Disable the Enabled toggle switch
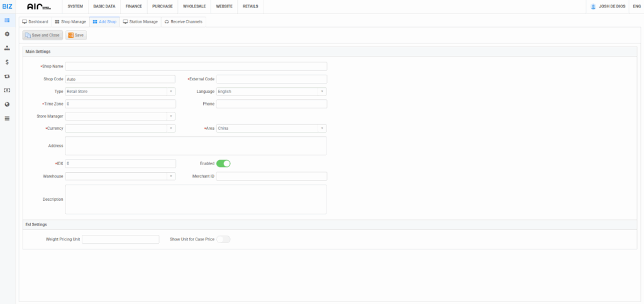The image size is (644, 304). click(223, 163)
